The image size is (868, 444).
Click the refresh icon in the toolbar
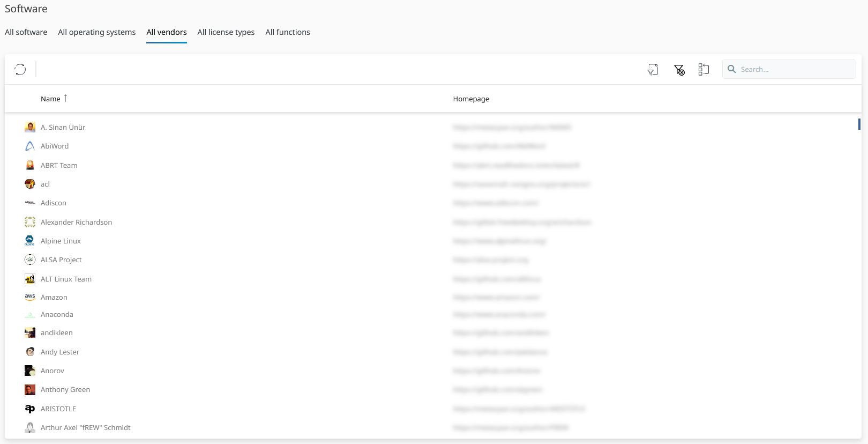20,69
